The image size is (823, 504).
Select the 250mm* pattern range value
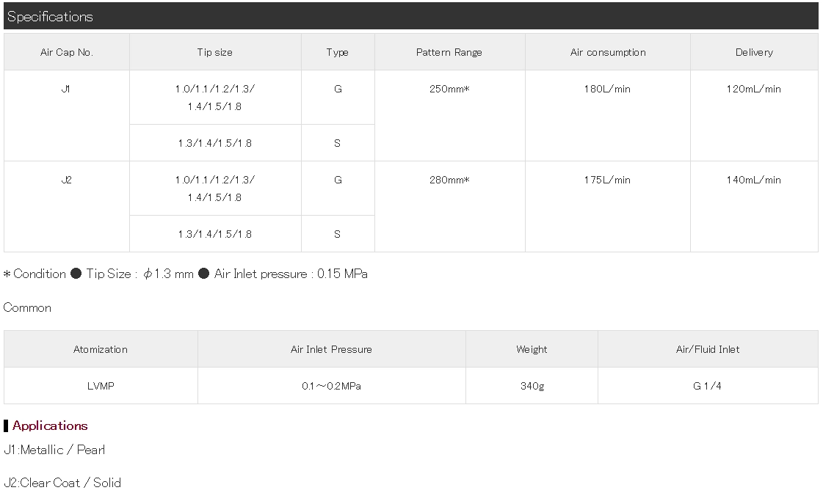tap(449, 90)
